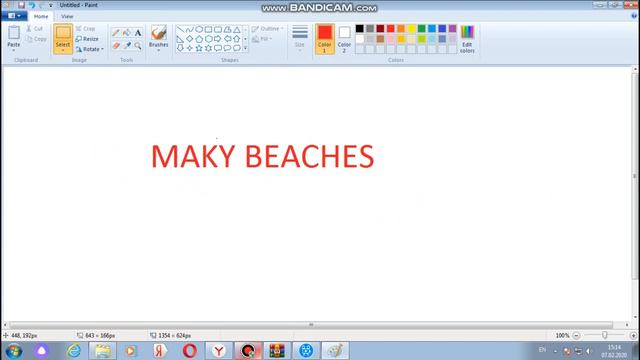The image size is (640, 360).
Task: Open Yandex browser Y icon in taskbar
Action: click(x=219, y=351)
